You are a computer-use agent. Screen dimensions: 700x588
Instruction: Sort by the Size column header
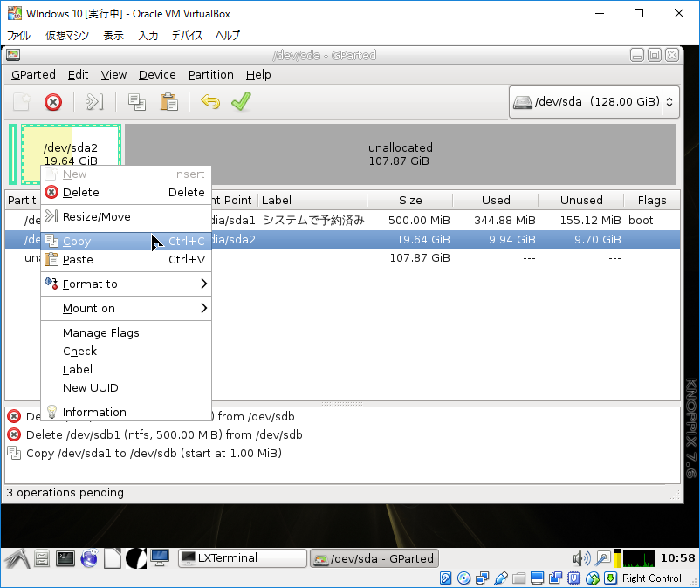tap(410, 200)
